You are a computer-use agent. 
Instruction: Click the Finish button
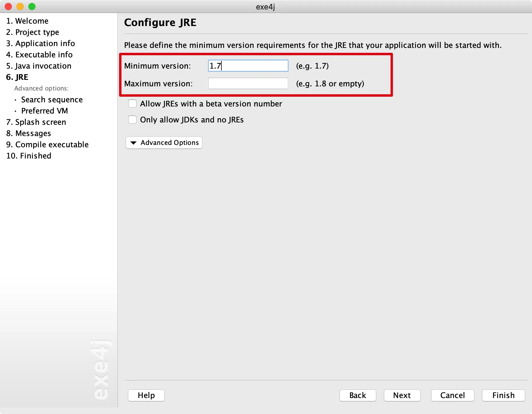pyautogui.click(x=503, y=395)
